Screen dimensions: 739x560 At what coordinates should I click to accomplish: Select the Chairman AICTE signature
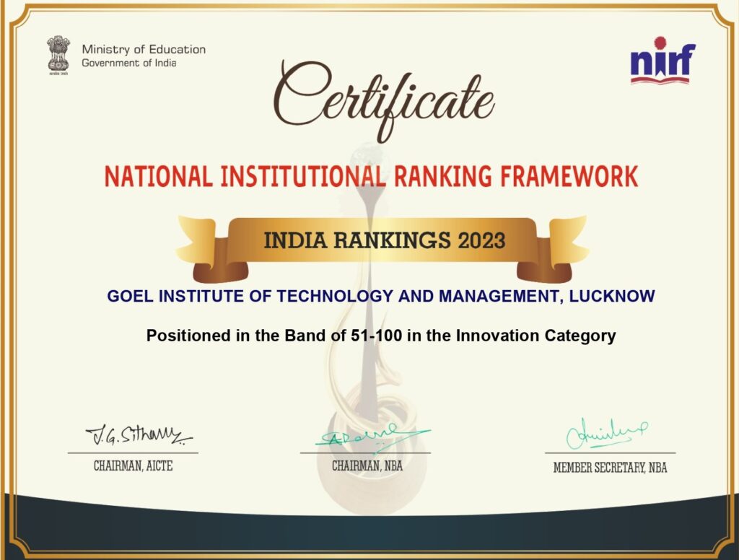coord(139,435)
